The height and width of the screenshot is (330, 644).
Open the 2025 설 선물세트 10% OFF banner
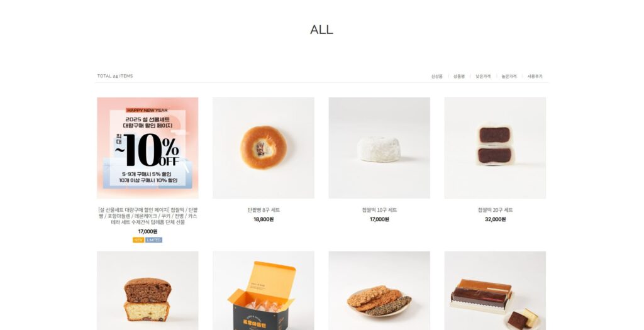tap(147, 148)
